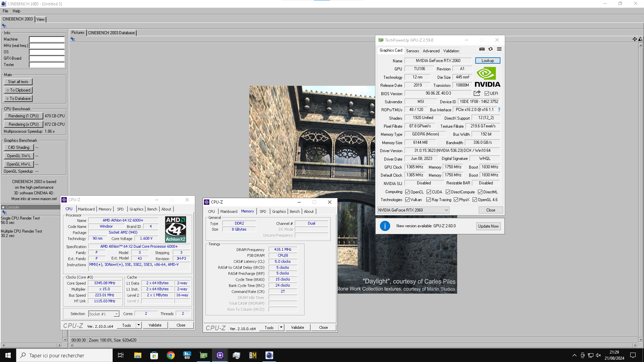
Task: Switch to the Sensors tab in GPU-Z
Action: pos(413,51)
